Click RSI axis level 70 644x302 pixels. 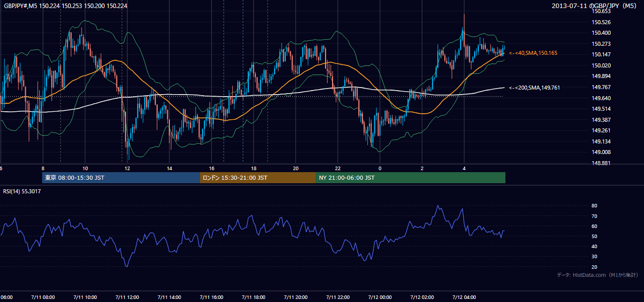pos(594,216)
